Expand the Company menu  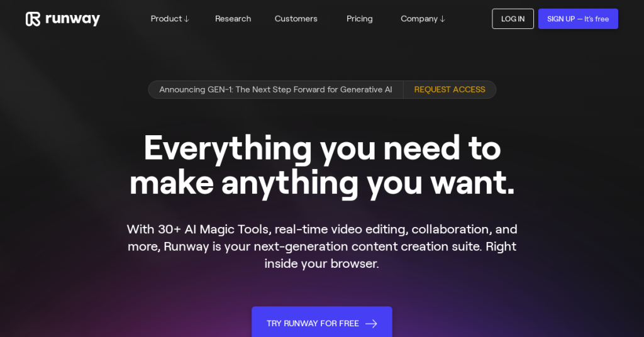[x=423, y=19]
